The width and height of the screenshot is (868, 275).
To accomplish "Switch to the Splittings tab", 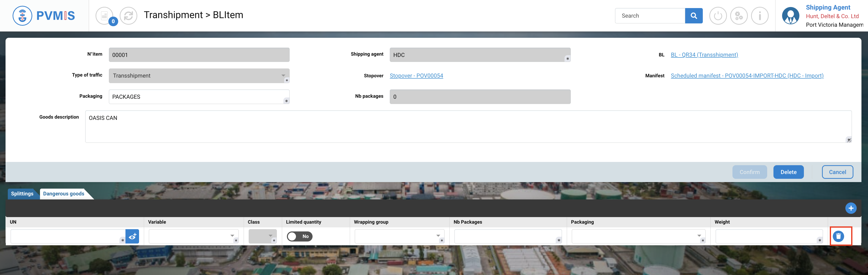I will (x=22, y=194).
